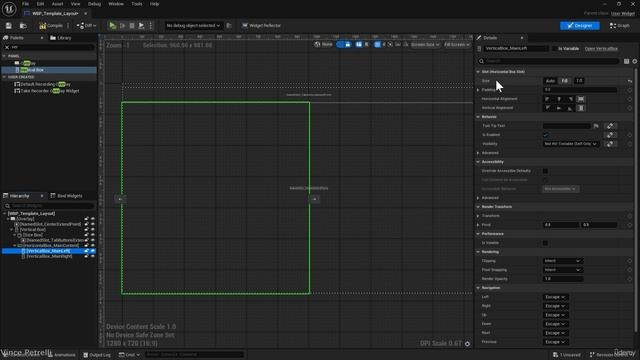
Task: Open the Widget Reflector
Action: (x=262, y=26)
